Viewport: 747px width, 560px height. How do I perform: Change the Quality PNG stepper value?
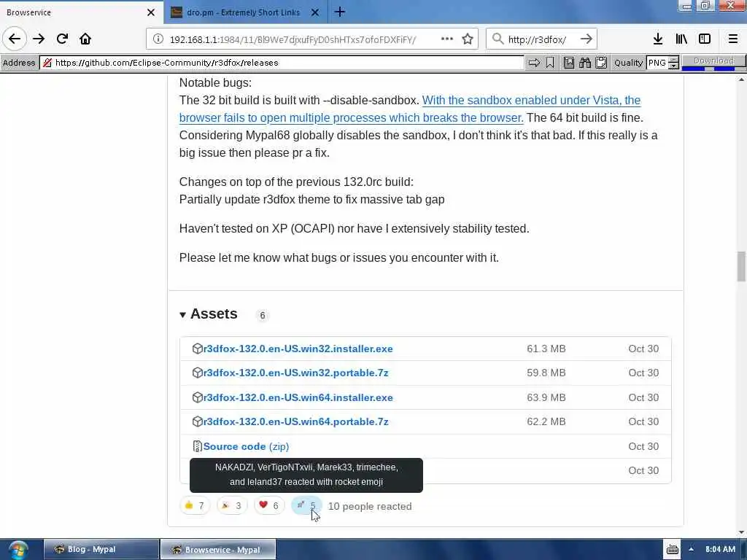673,63
